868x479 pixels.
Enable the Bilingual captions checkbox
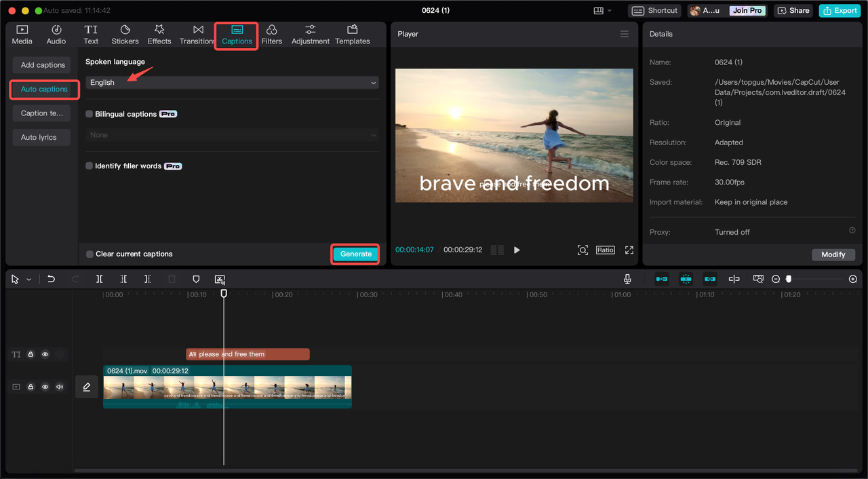pos(89,114)
